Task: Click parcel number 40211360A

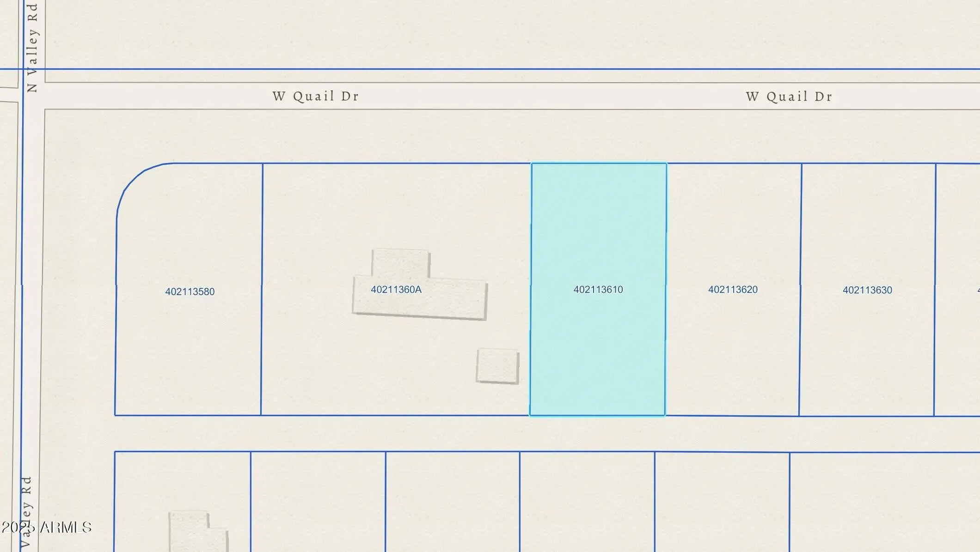Action: click(x=396, y=290)
